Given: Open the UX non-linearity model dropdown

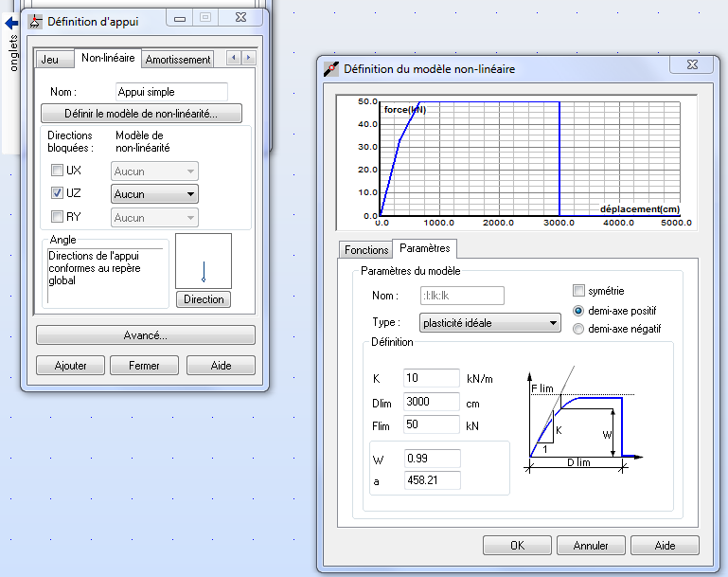Looking at the screenshot, I should coord(154,171).
